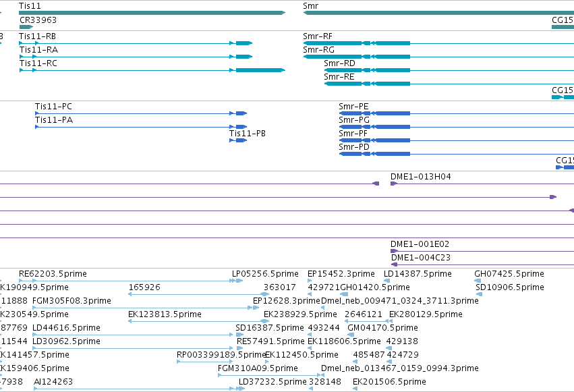Select the Smr-PE protein label
Image resolution: width=574 pixels, height=392 pixels.
tap(353, 107)
